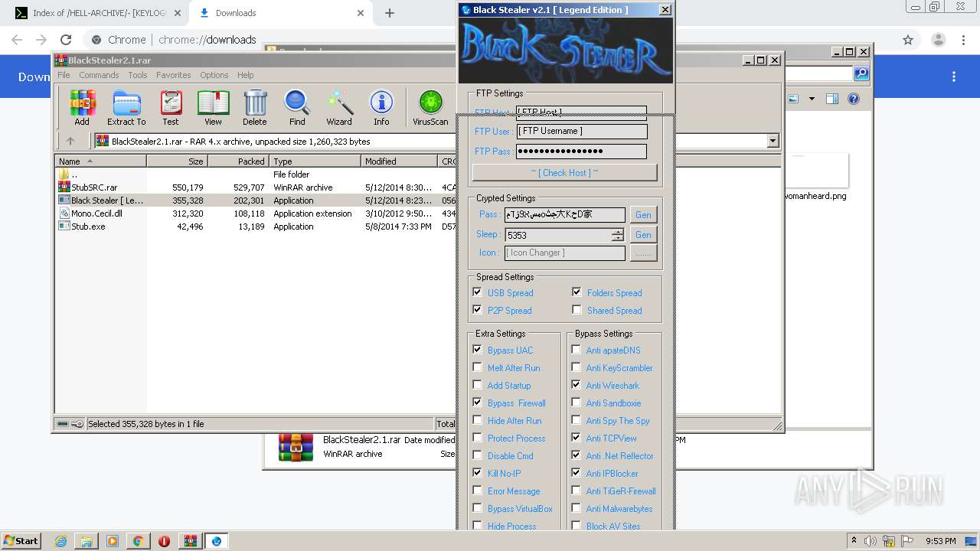Enable the Anti Sandboxie checkbox
Viewport: 980px width, 551px height.
point(576,403)
